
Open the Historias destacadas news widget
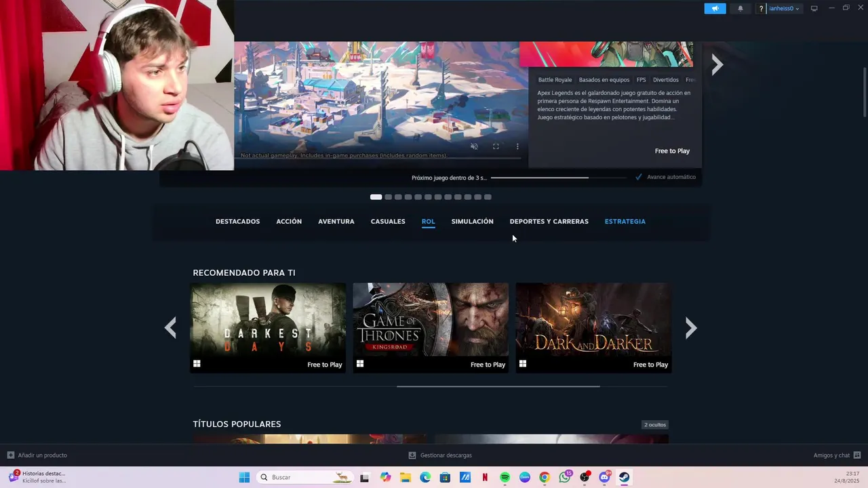click(37, 477)
